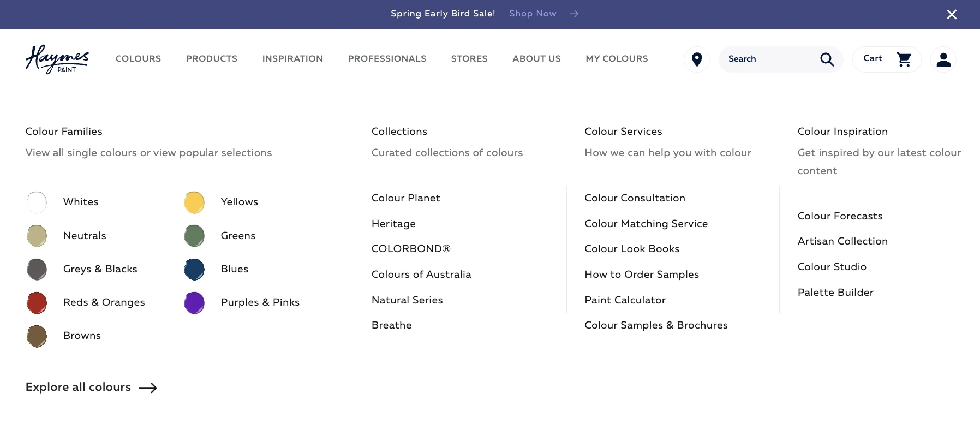Open the PROFESSIONALS menu
The height and width of the screenshot is (429, 980).
tap(387, 59)
